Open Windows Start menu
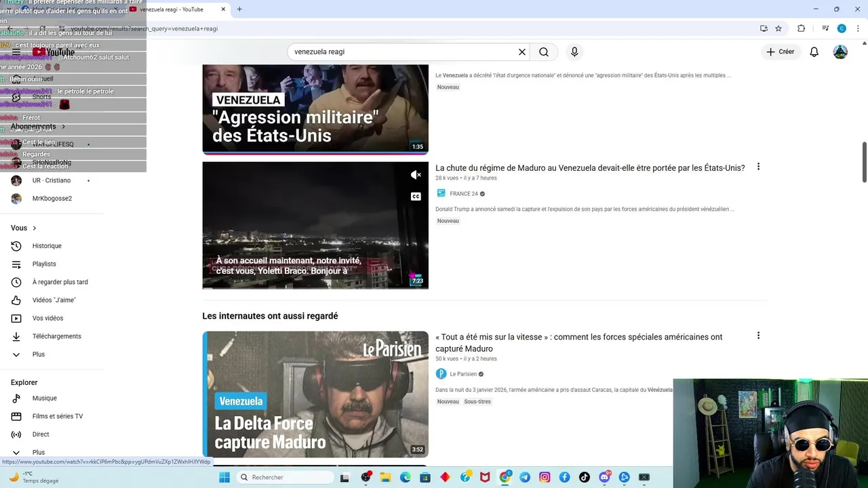Screen dimensions: 868x488 point(224,477)
